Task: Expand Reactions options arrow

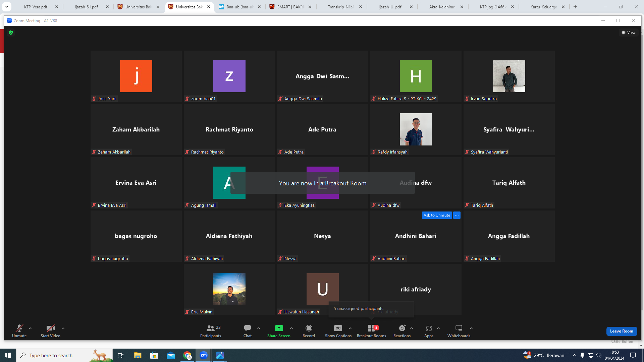Action: point(412,328)
